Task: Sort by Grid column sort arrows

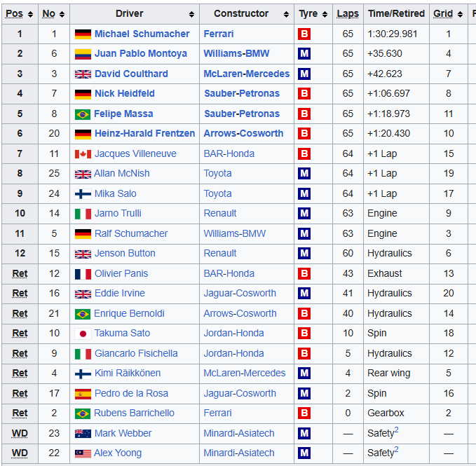Action: click(x=460, y=14)
